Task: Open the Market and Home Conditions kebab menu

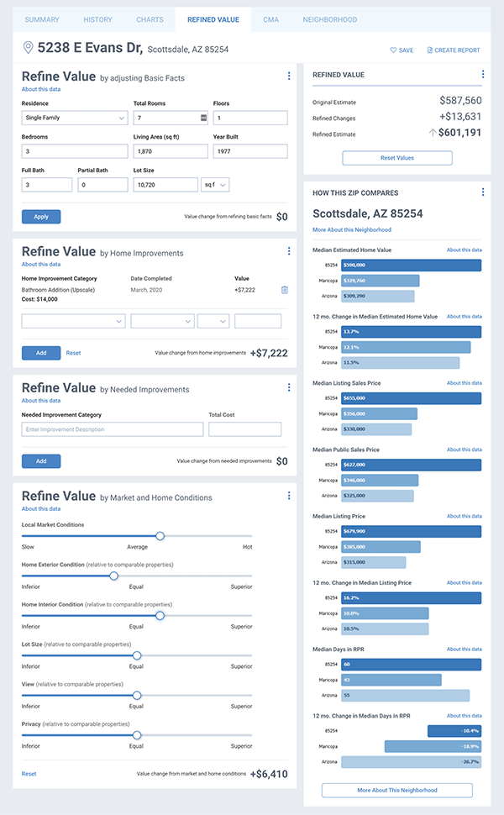Action: (289, 496)
